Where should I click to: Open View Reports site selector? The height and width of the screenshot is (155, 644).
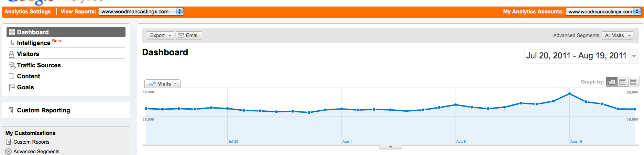click(141, 12)
